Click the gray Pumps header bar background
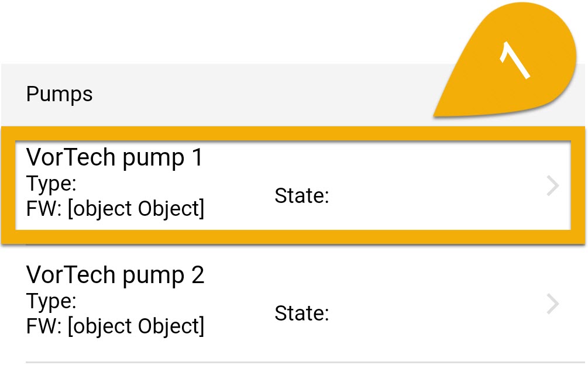This screenshot has height=365, width=588. [244, 94]
